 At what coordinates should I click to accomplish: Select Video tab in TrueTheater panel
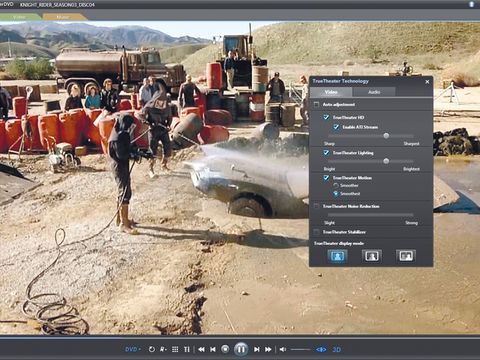331,92
